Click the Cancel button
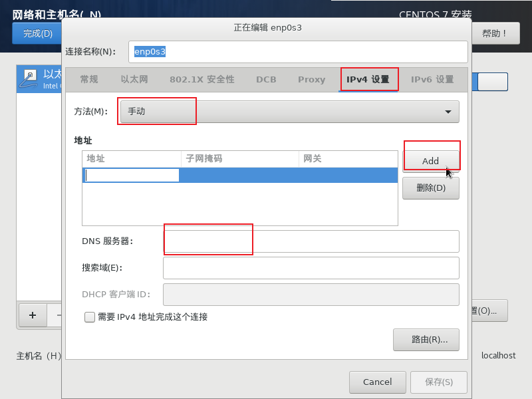Image resolution: width=532 pixels, height=399 pixels. pyautogui.click(x=377, y=382)
